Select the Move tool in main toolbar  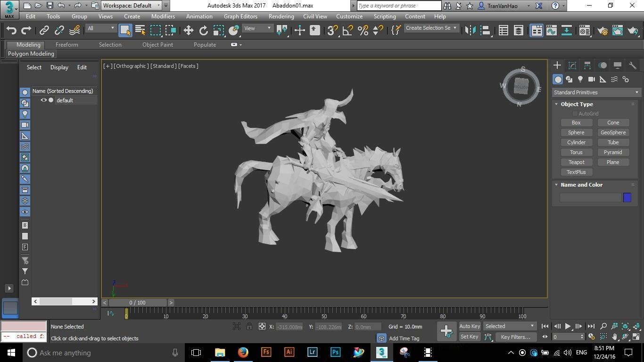(188, 31)
